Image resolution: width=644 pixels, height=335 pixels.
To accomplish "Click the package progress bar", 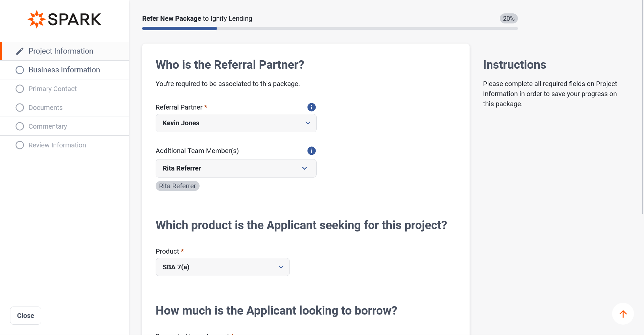I will point(330,28).
